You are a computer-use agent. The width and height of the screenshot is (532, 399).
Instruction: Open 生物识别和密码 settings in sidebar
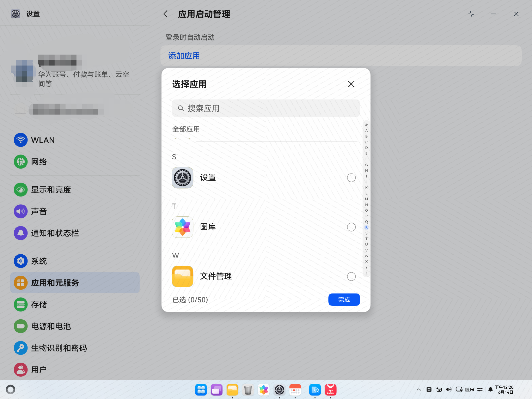pyautogui.click(x=75, y=348)
